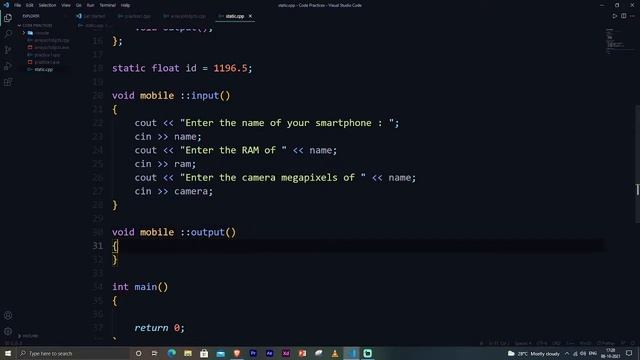Screen dimensions: 640x360
Task: Expand the Outline section in sidebar
Action: (x=29, y=336)
